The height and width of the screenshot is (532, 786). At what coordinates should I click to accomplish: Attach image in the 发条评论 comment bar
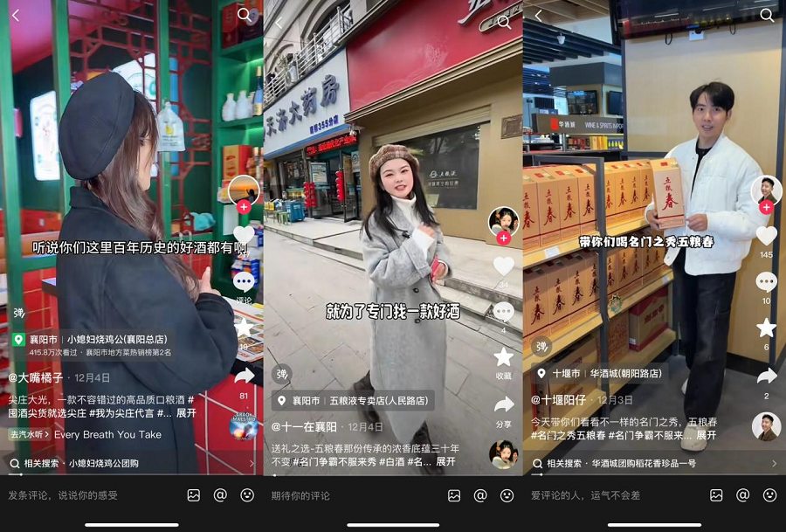pyautogui.click(x=194, y=495)
